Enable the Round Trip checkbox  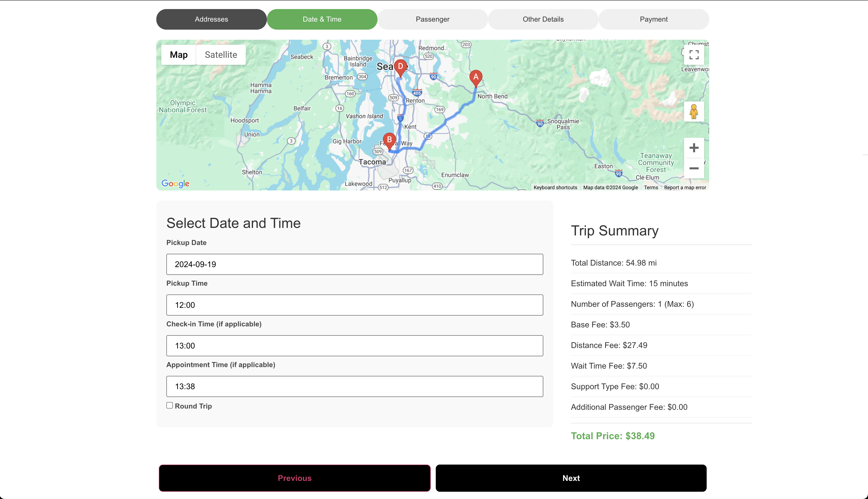click(x=170, y=406)
